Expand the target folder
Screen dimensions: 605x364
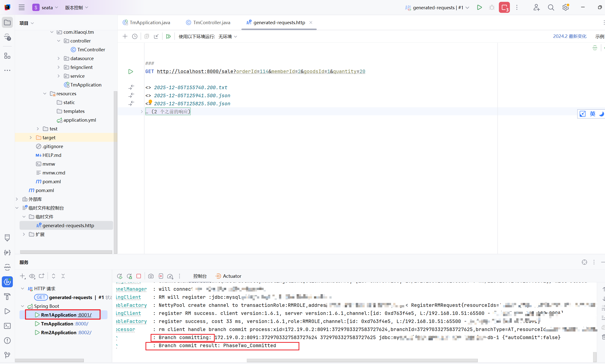pos(31,138)
